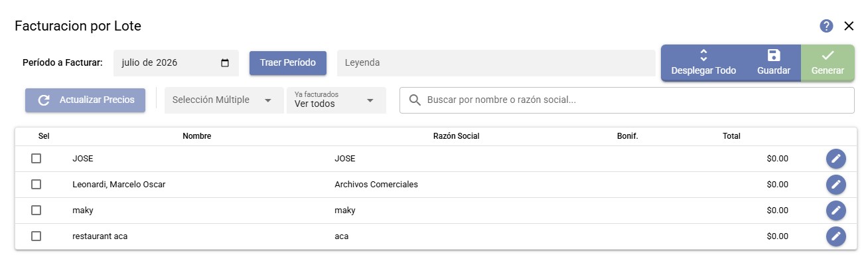
Task: Click the $0.00 total in the JOSE row
Action: 777,159
